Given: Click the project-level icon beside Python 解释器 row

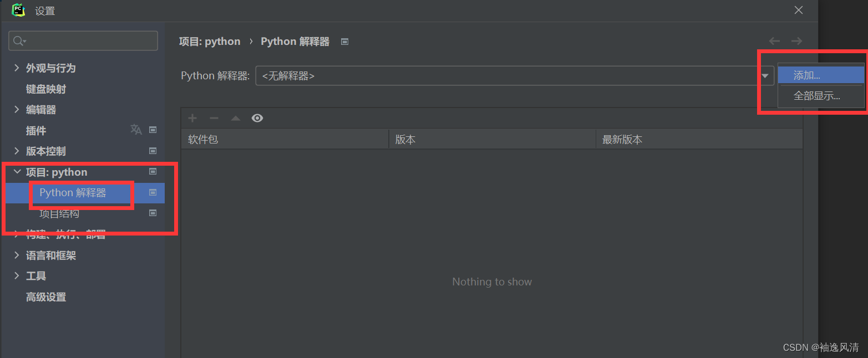Looking at the screenshot, I should [153, 192].
